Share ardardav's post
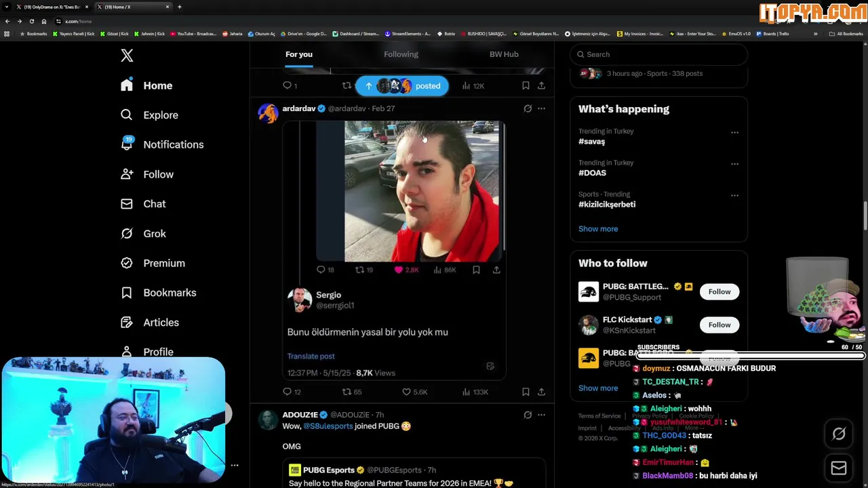This screenshot has width=868, height=488. coord(541,392)
